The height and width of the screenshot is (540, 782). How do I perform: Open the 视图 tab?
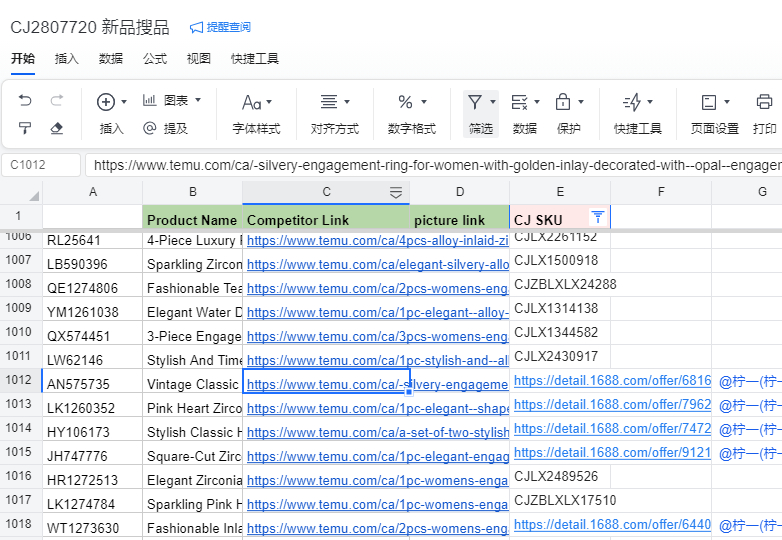coord(199,58)
